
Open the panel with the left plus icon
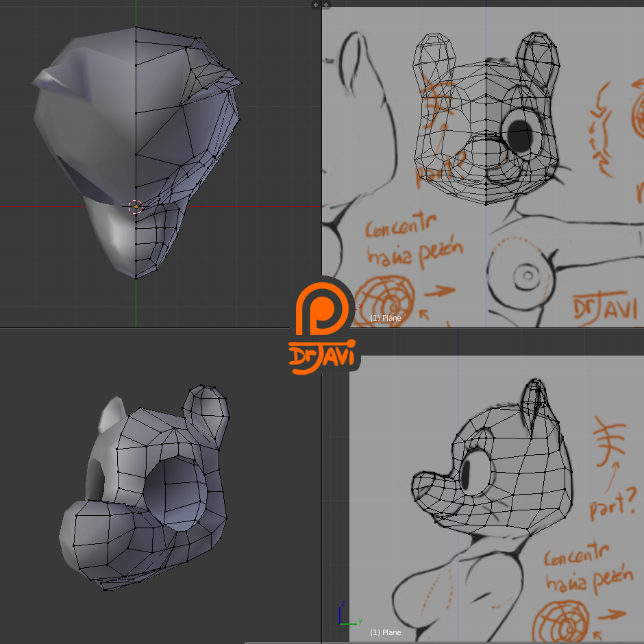(315, 5)
